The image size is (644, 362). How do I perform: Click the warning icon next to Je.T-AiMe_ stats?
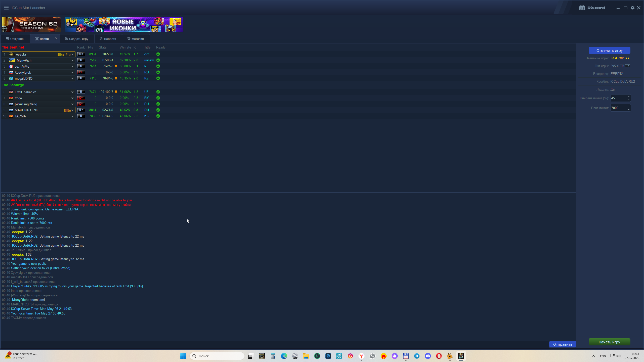[x=116, y=66]
